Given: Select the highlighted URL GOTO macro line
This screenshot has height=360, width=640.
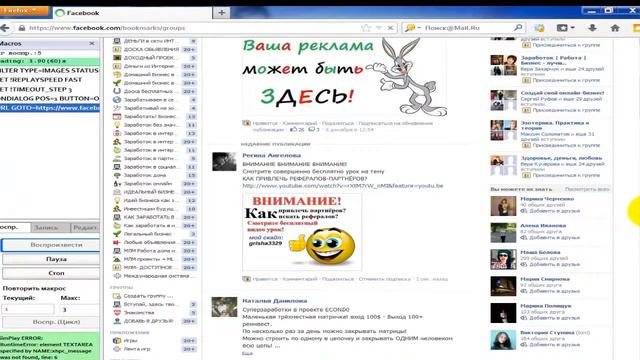Looking at the screenshot, I should pyautogui.click(x=50, y=108).
